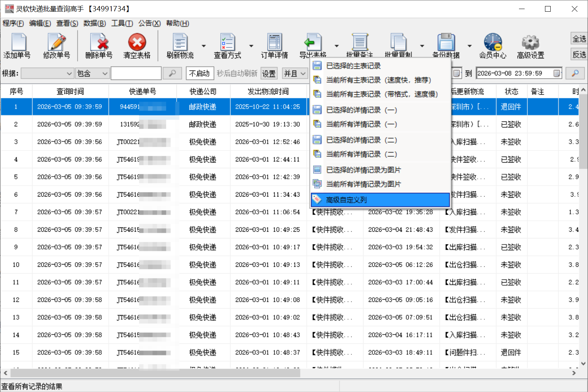This screenshot has width=588, height=392.
Task: Click the 导出表格 export icon
Action: point(313,45)
